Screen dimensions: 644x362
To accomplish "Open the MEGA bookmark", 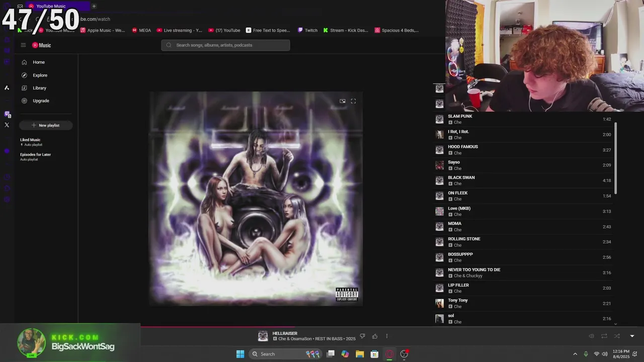I will tap(141, 30).
